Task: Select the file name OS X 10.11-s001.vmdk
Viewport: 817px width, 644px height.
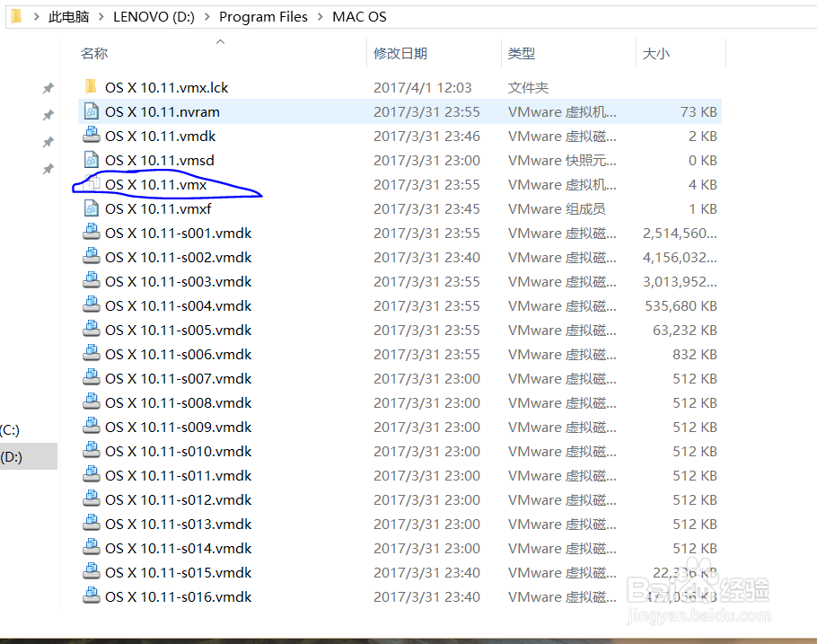Action: click(x=179, y=234)
